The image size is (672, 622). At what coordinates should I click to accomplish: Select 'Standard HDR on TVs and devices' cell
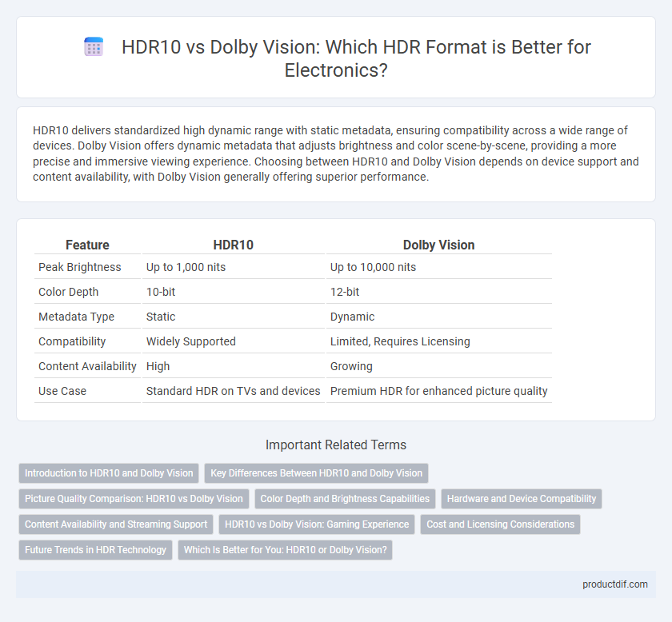pos(233,391)
